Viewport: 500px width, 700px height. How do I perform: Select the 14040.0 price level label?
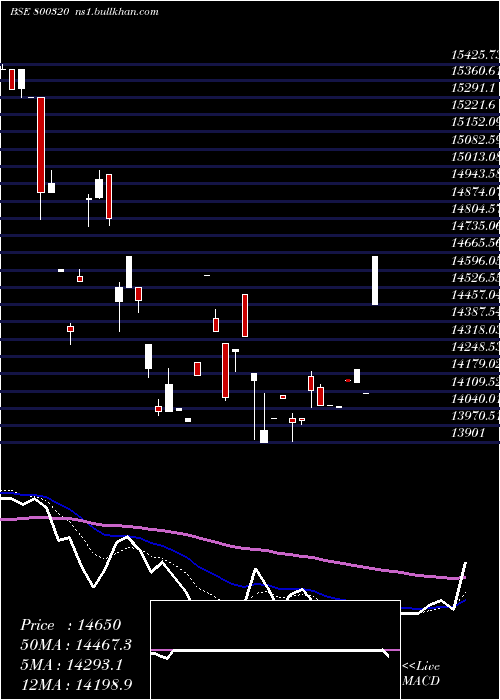coord(475,399)
